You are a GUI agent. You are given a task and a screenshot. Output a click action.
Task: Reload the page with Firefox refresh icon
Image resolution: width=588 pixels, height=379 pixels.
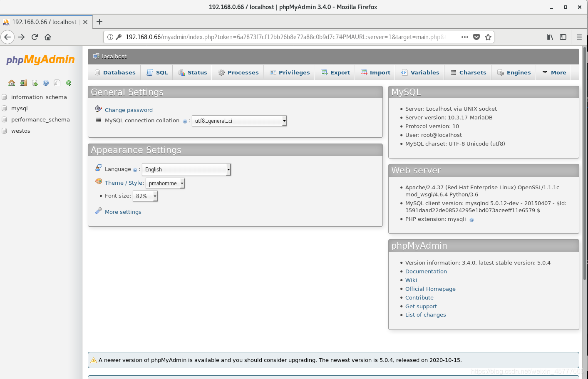(x=35, y=37)
